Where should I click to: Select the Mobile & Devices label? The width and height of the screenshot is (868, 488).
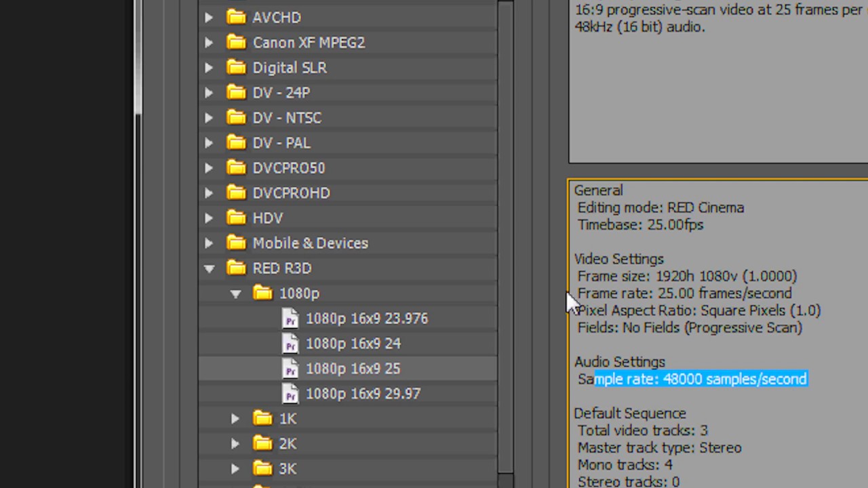311,243
